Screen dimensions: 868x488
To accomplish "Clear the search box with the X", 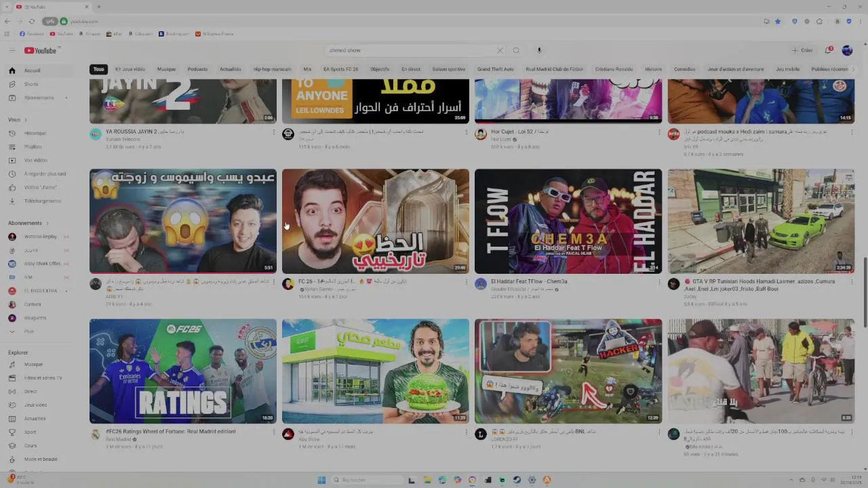I will coord(500,50).
